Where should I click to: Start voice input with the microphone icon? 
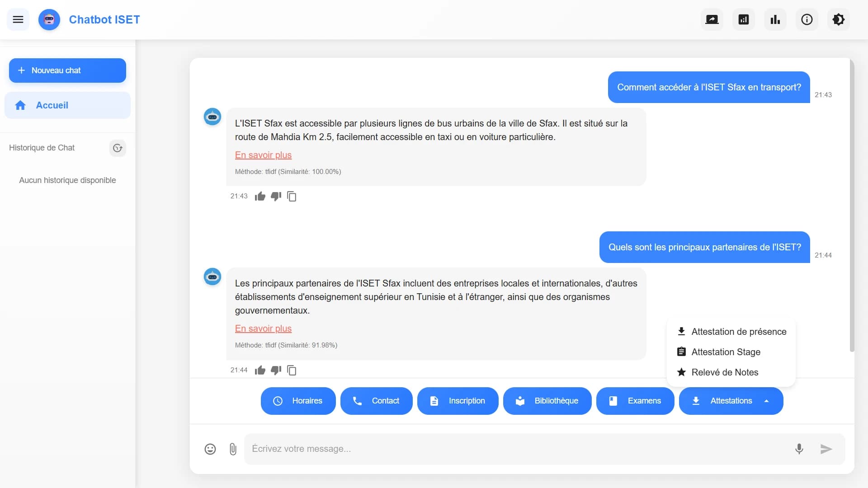tap(799, 449)
